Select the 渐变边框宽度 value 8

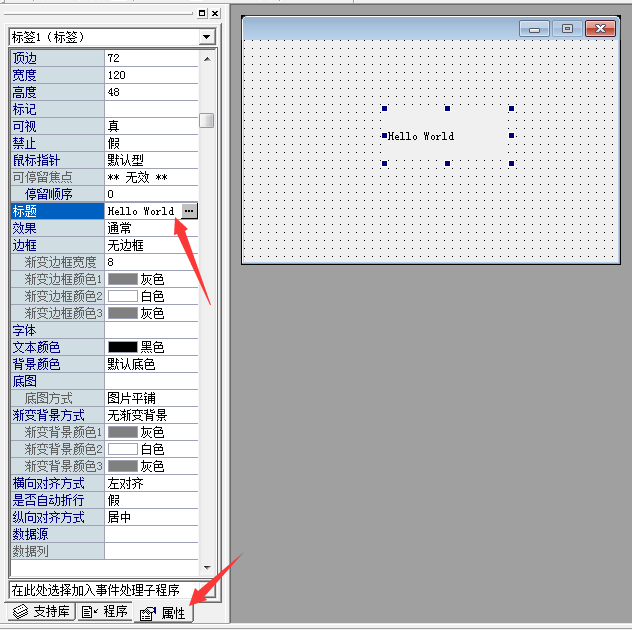coord(151,262)
